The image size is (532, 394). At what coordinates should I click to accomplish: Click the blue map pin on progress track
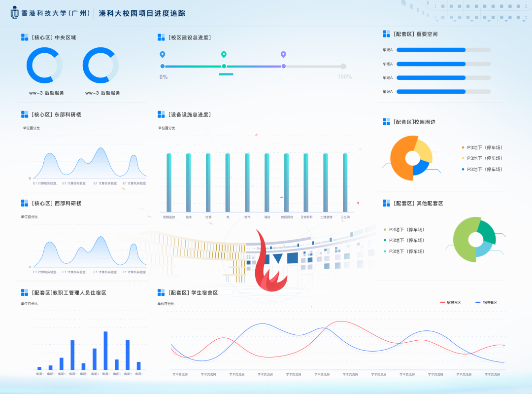pos(163,54)
